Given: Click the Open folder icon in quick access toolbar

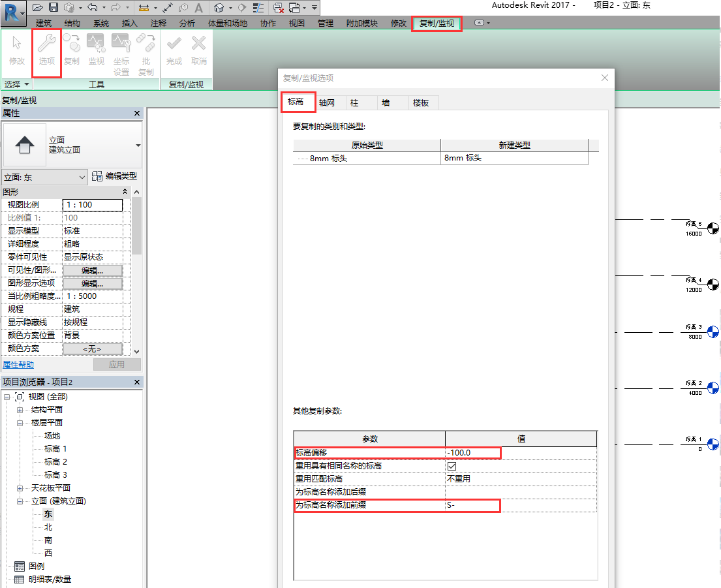Looking at the screenshot, I should click(x=38, y=8).
